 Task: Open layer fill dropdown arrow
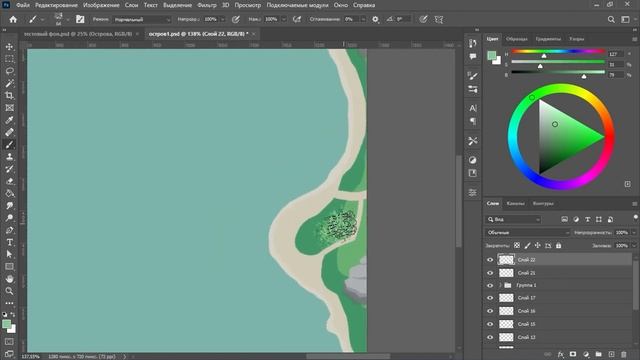click(634, 245)
